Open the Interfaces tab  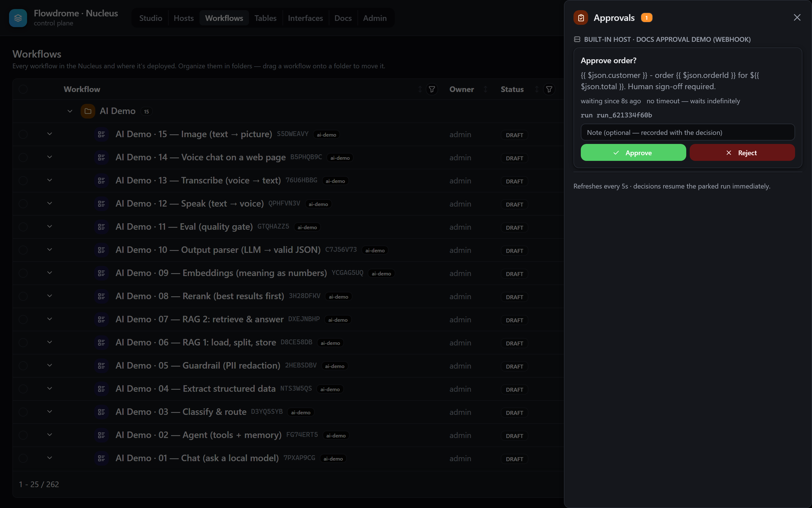click(x=305, y=18)
